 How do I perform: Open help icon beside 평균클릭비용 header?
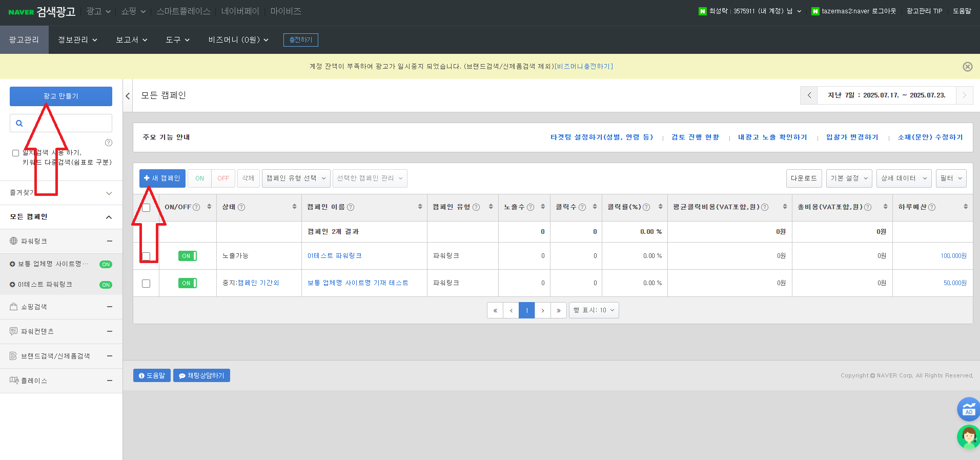click(765, 207)
